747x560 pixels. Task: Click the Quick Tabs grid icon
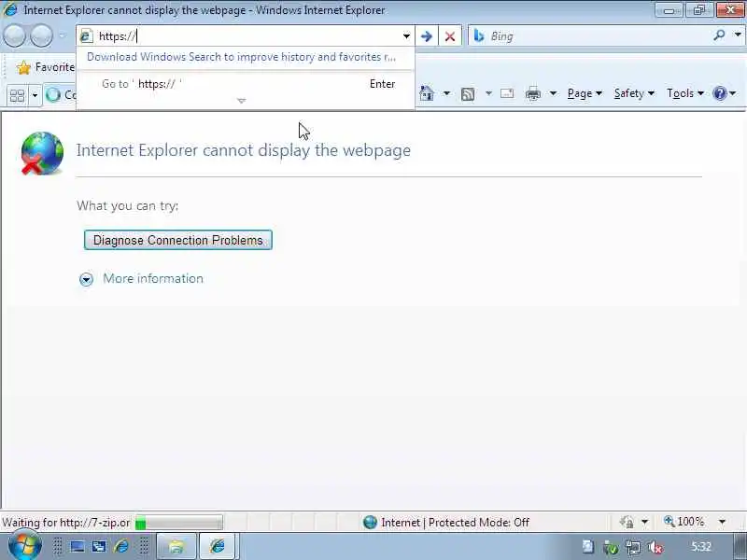click(x=17, y=95)
